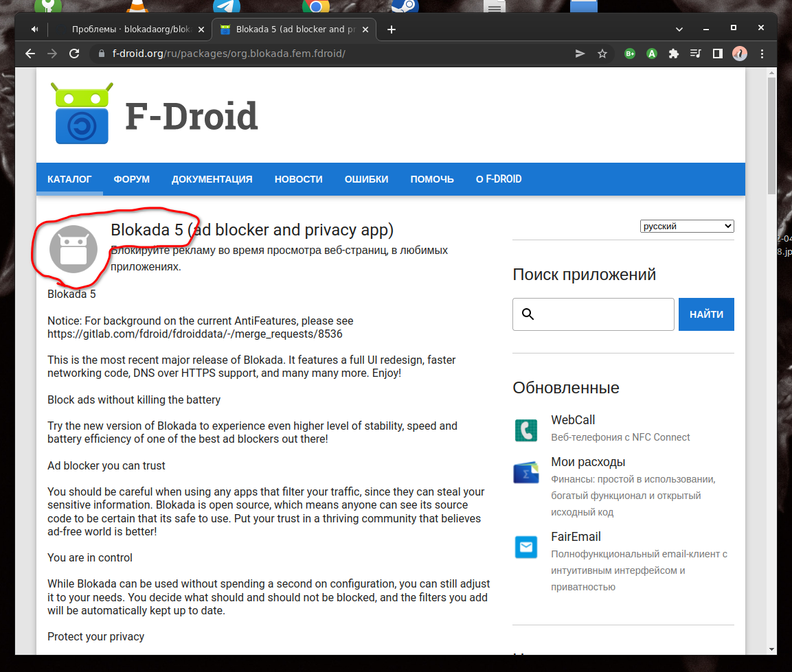Viewport: 792px width, 672px height.
Task: Reload the F-Droid page
Action: [x=74, y=54]
